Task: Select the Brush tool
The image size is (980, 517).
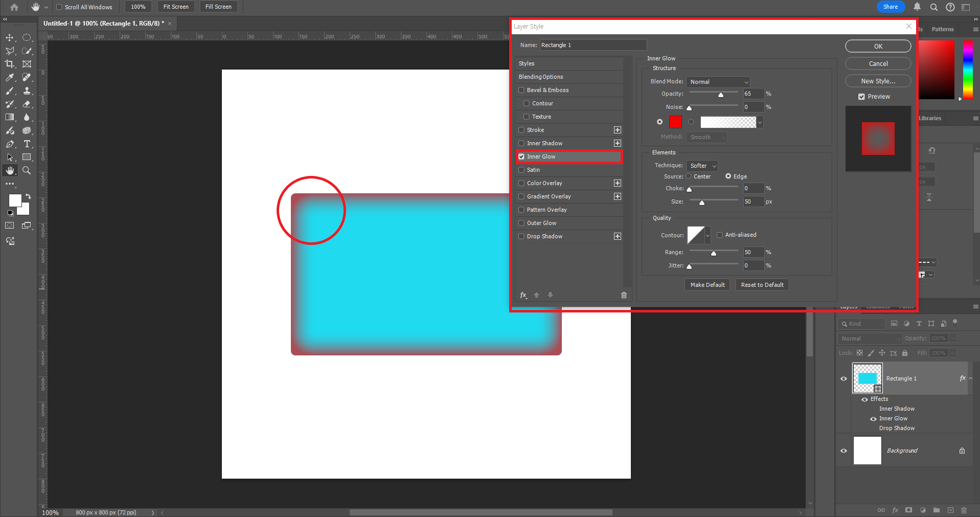Action: click(10, 91)
